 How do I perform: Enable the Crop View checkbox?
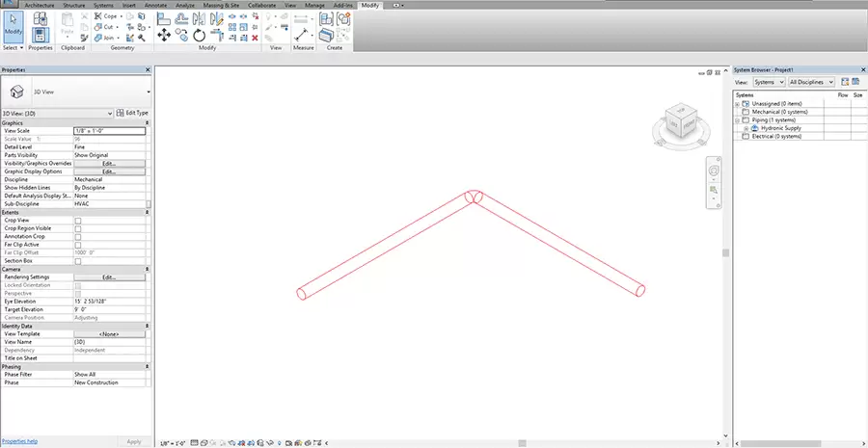point(78,221)
